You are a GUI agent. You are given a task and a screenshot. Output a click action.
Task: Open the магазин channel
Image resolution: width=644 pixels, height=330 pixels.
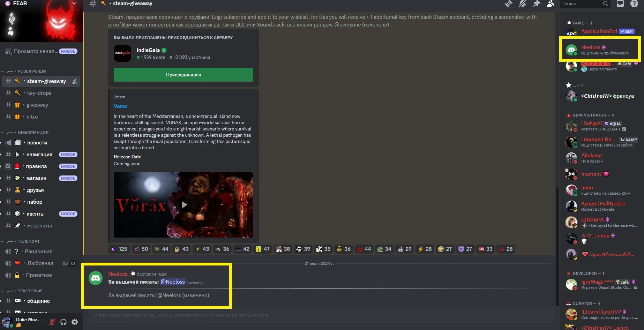click(x=41, y=178)
